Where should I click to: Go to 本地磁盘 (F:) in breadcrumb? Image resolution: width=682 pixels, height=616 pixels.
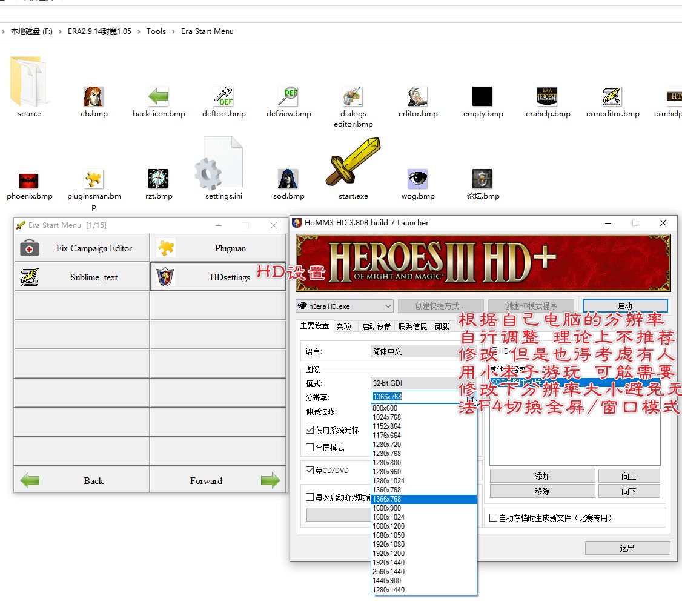pos(31,31)
